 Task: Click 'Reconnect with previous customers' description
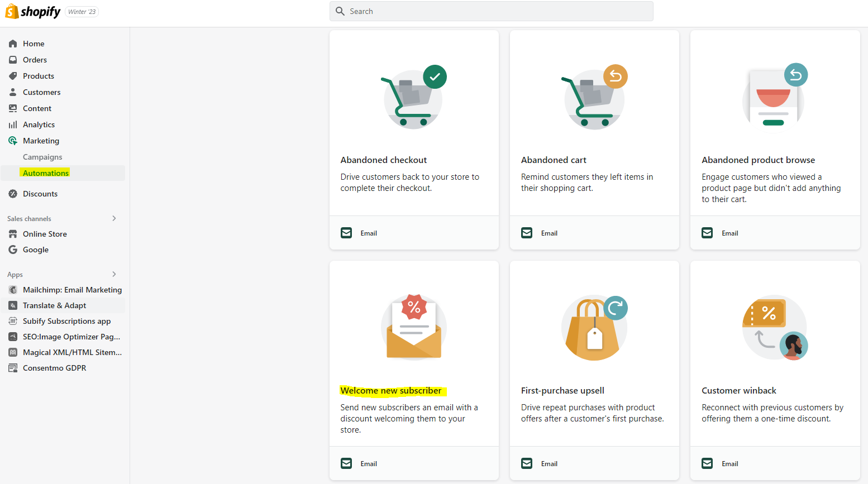(x=772, y=413)
